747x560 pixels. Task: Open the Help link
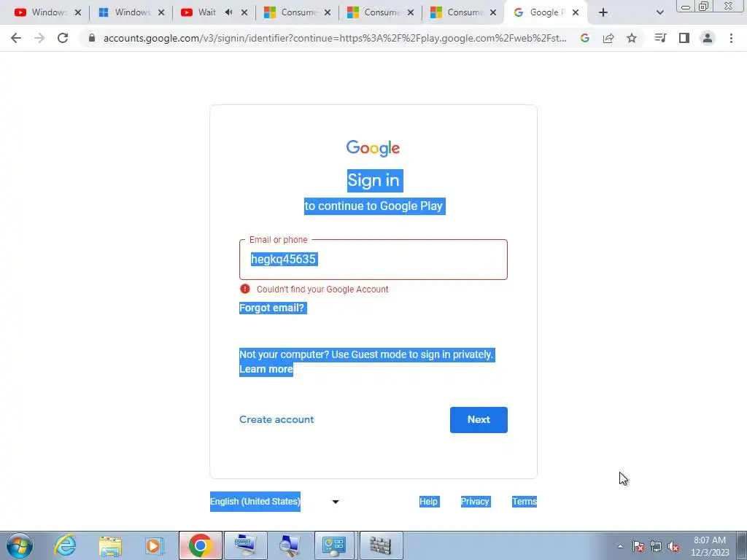pyautogui.click(x=428, y=502)
